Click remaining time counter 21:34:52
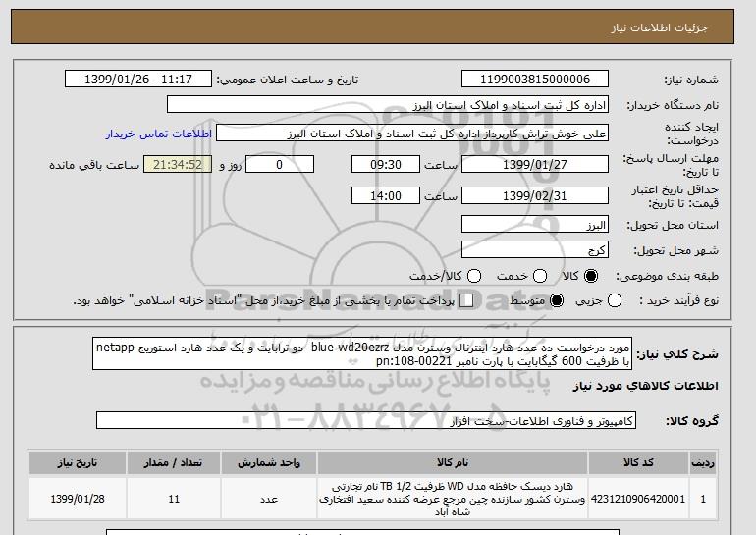The image size is (756, 535). 178,164
